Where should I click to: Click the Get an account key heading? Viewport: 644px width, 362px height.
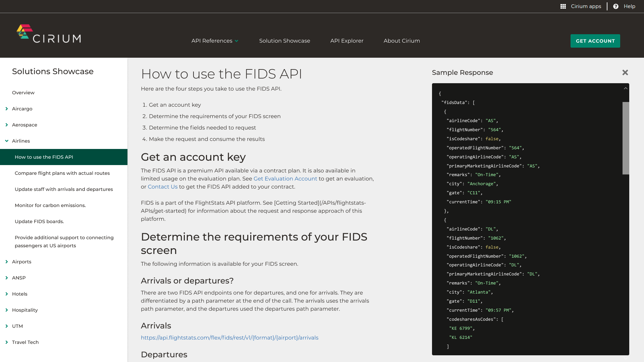point(193,157)
